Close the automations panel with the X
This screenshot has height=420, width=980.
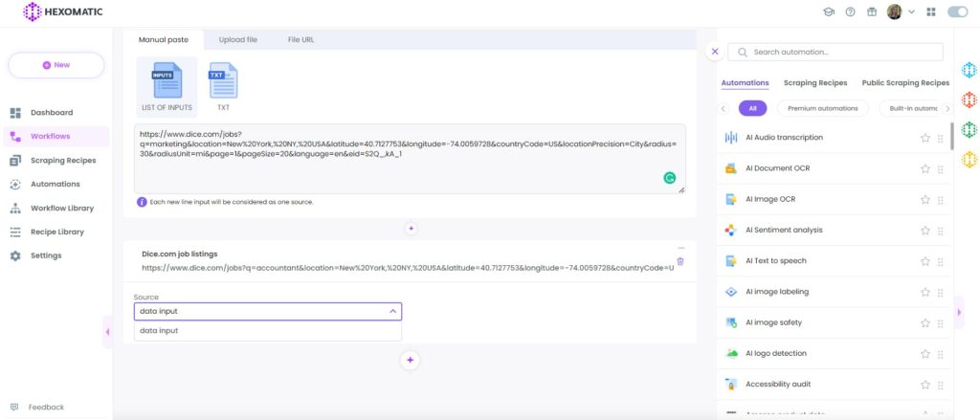coord(715,52)
